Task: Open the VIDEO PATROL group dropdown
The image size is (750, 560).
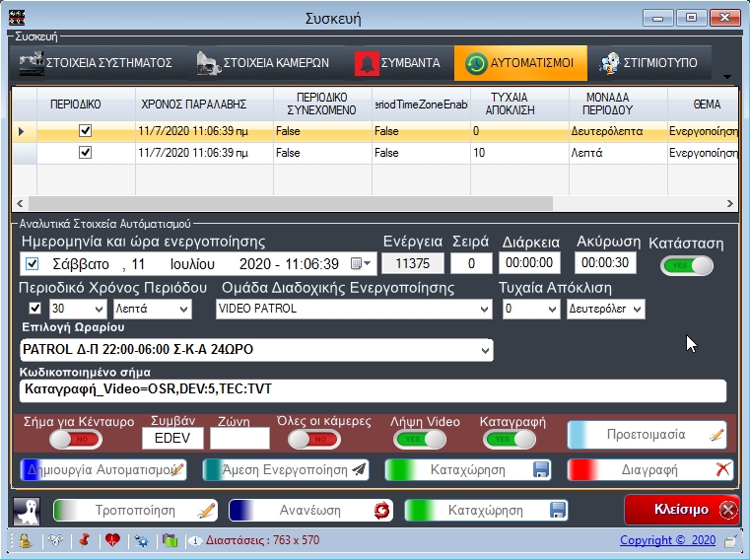Action: (484, 309)
